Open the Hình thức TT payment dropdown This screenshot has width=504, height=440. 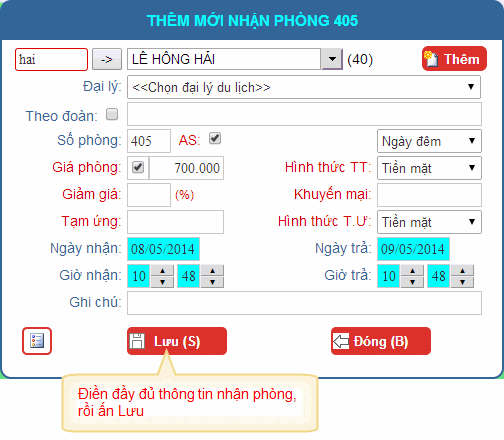click(429, 168)
